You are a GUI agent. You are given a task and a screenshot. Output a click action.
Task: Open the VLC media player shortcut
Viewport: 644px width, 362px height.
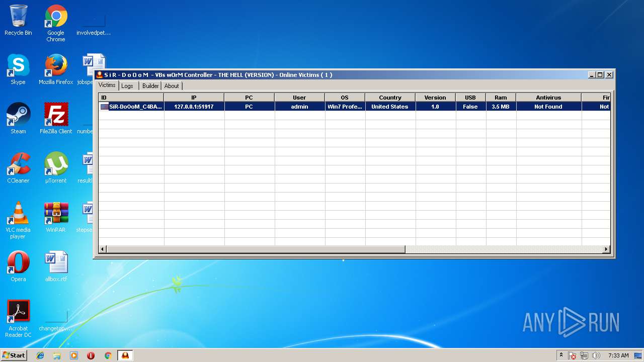pyautogui.click(x=18, y=220)
